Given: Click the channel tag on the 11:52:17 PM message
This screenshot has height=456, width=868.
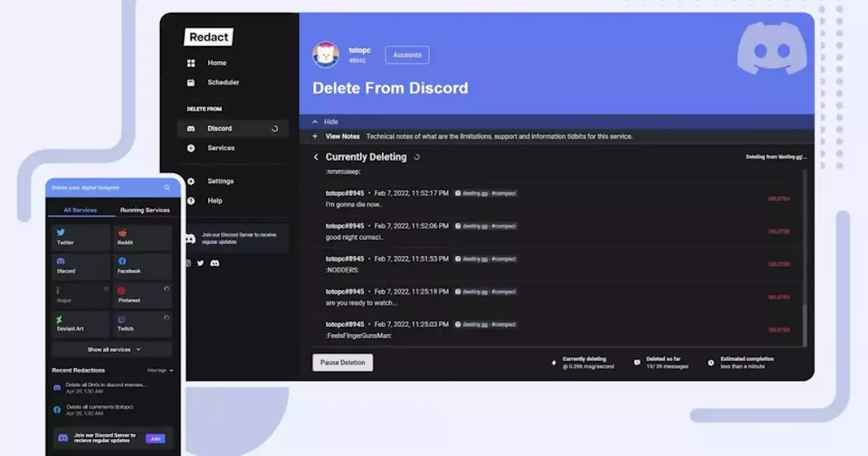Looking at the screenshot, I should (x=486, y=193).
